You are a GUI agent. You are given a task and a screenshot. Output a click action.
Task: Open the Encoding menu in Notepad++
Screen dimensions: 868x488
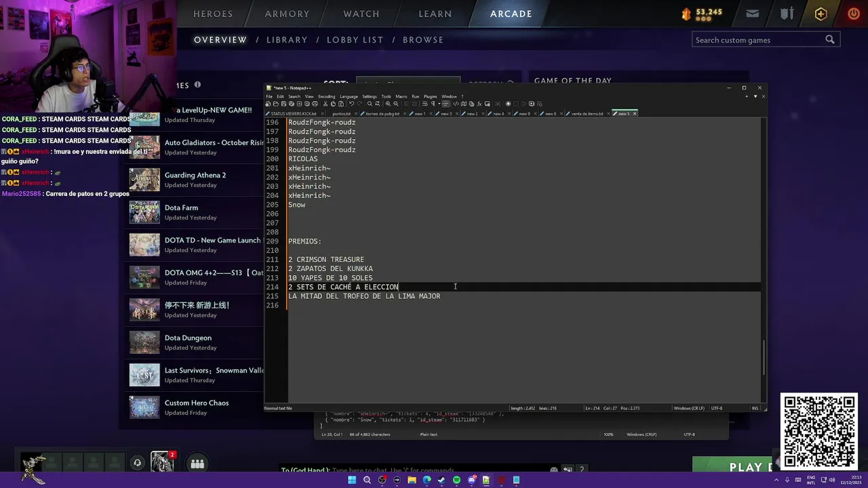tap(327, 96)
